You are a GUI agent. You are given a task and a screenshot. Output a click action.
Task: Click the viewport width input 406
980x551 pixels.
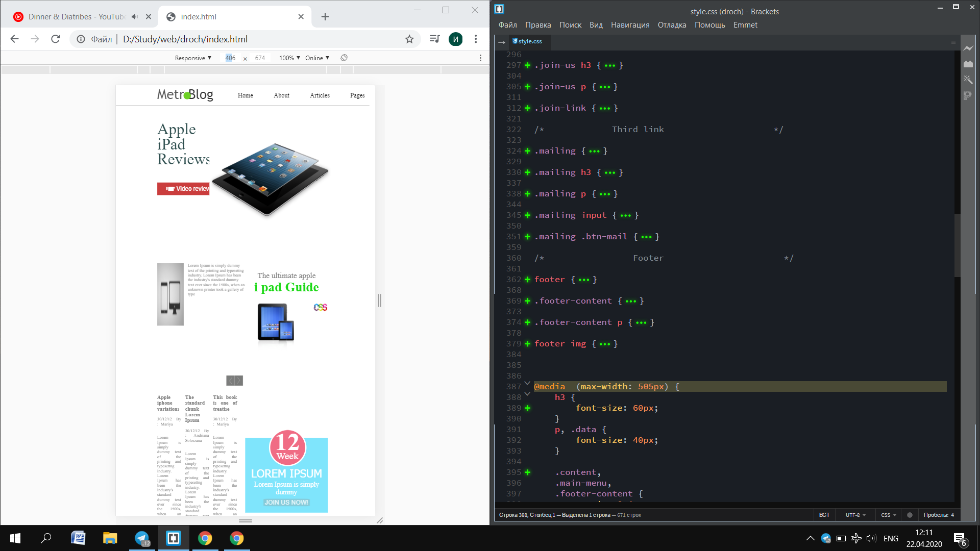pos(231,58)
